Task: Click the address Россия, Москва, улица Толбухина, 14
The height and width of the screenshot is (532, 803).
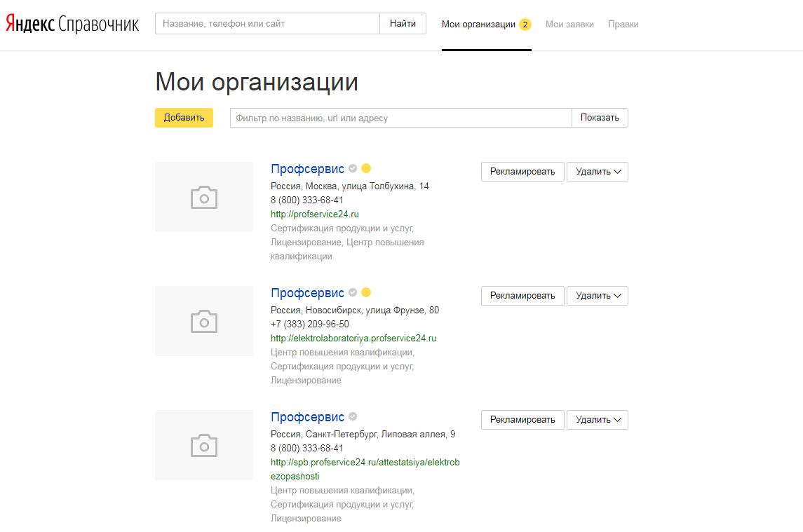Action: point(350,186)
